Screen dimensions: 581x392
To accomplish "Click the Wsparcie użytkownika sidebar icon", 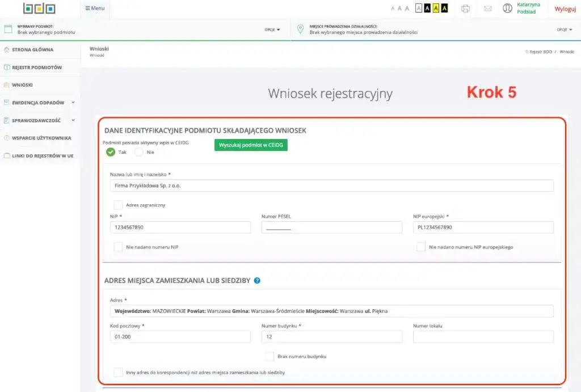I will click(x=7, y=138).
